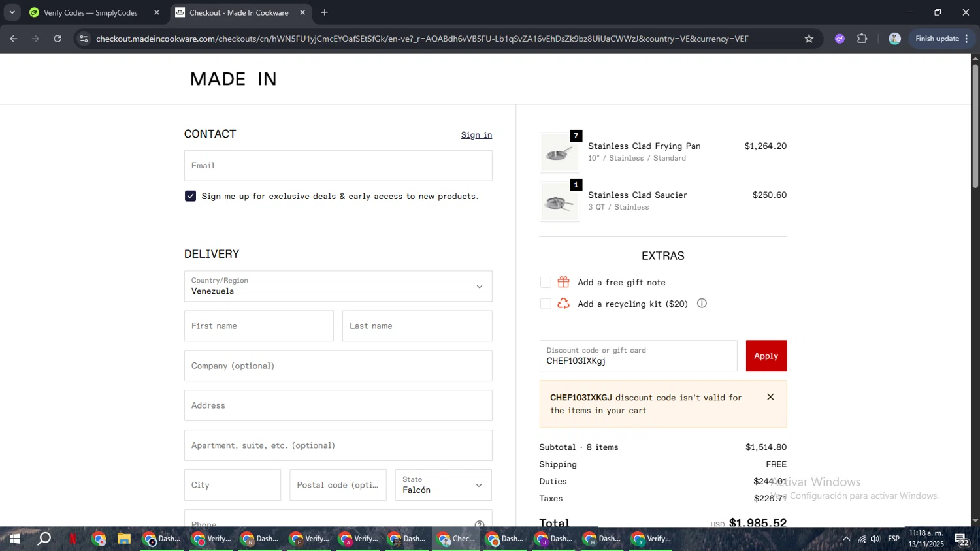Click the browser back arrow
Image resolution: width=980 pixels, height=551 pixels.
click(x=14, y=39)
